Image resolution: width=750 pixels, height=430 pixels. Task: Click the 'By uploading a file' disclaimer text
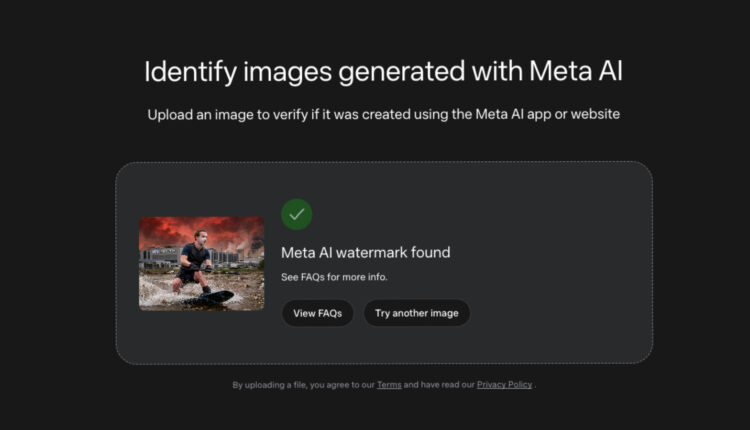pyautogui.click(x=384, y=385)
